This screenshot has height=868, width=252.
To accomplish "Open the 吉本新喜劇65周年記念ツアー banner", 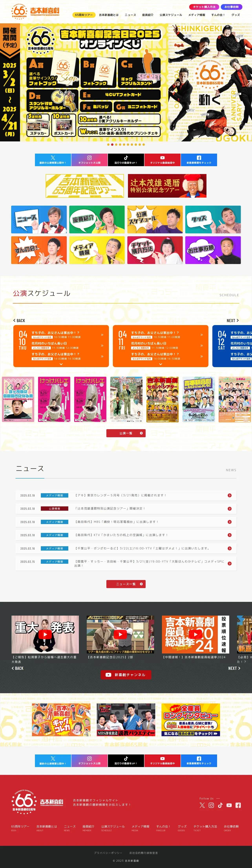I will point(85,186).
